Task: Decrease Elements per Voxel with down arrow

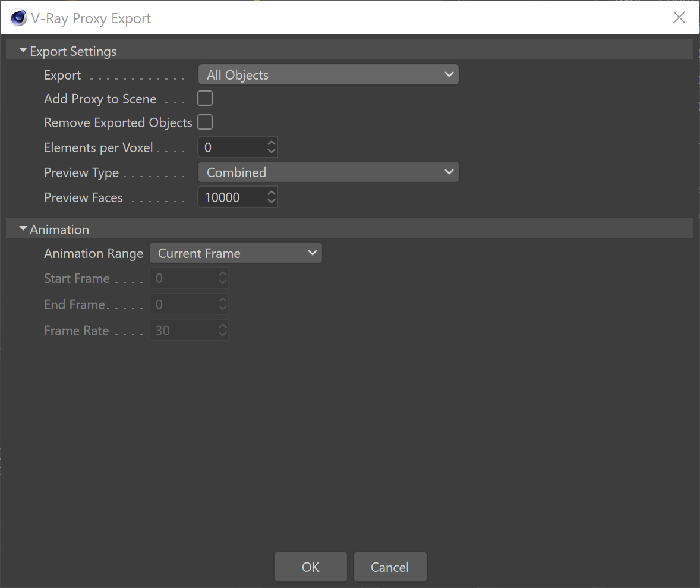Action: click(x=272, y=152)
